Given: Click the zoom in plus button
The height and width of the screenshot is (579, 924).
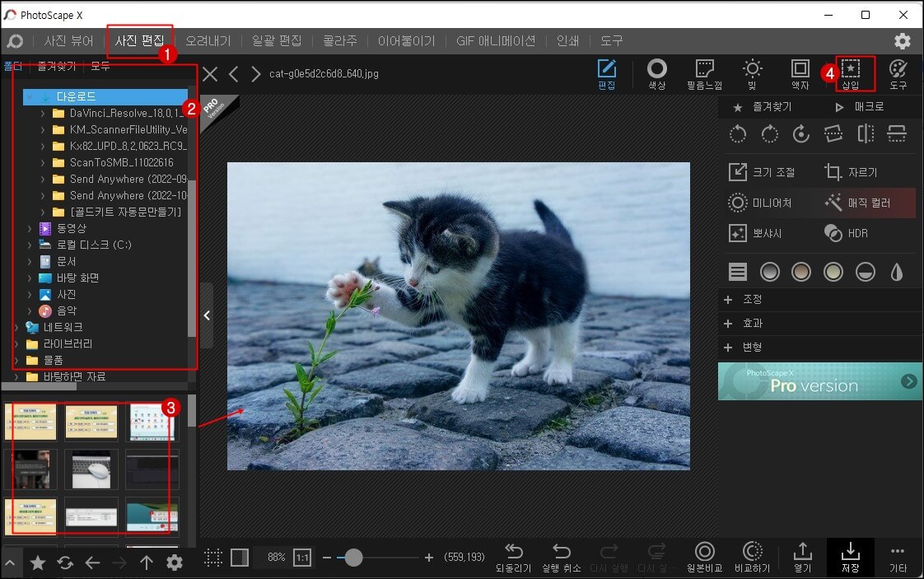Looking at the screenshot, I should (x=429, y=558).
